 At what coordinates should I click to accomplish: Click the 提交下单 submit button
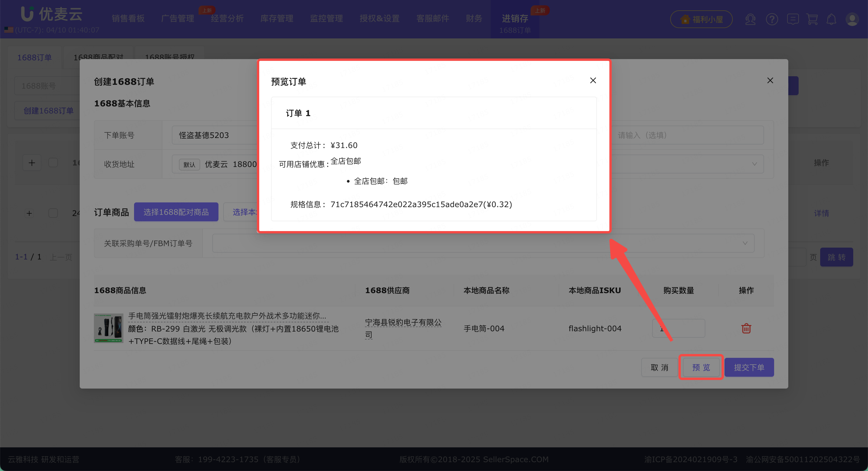click(x=749, y=367)
